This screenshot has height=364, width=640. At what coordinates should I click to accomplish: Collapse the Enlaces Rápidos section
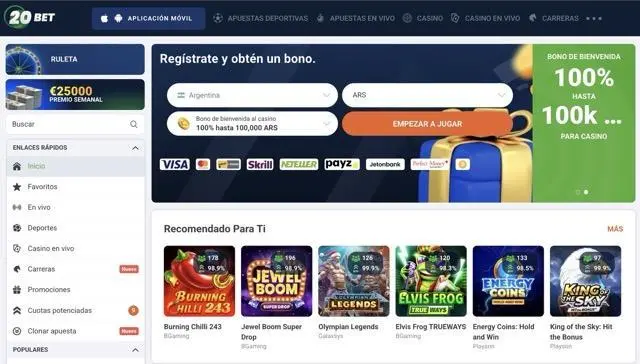tap(135, 148)
